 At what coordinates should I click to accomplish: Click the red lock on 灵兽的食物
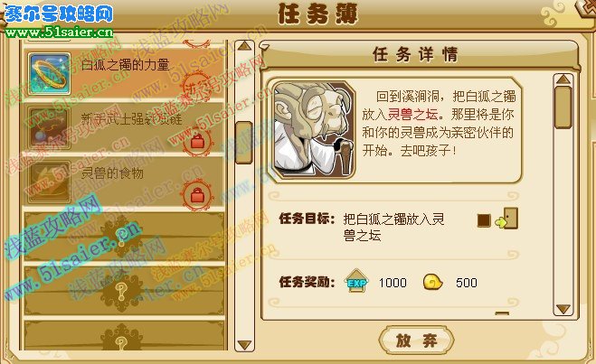[197, 195]
